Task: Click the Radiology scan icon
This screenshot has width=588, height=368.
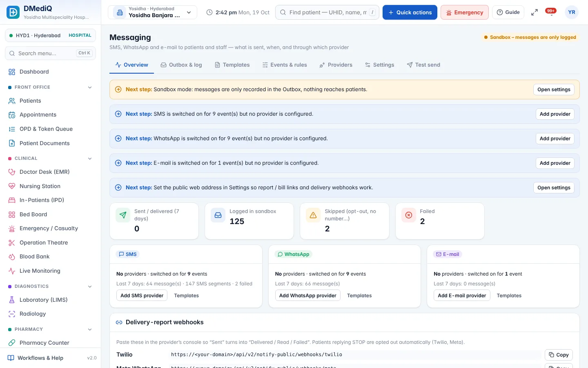Action: click(12, 314)
